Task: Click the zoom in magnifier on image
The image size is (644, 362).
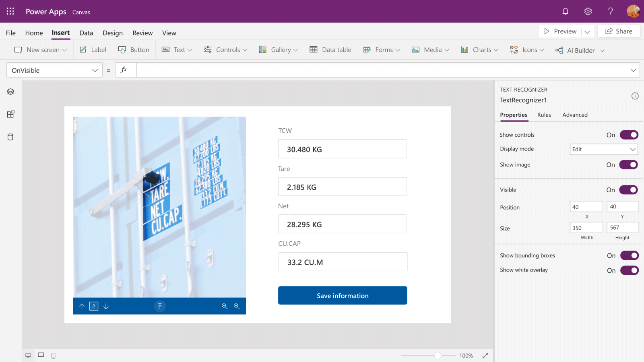Action: 237,306
